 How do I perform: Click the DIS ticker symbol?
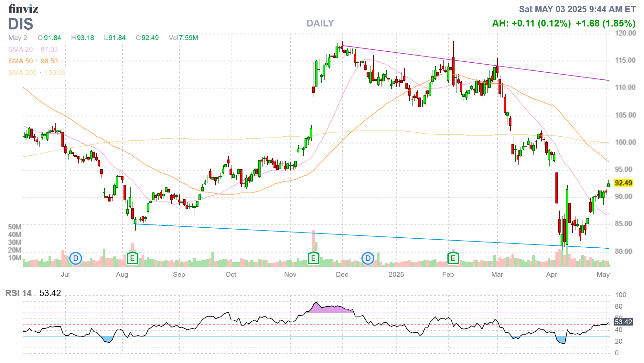pos(21,24)
